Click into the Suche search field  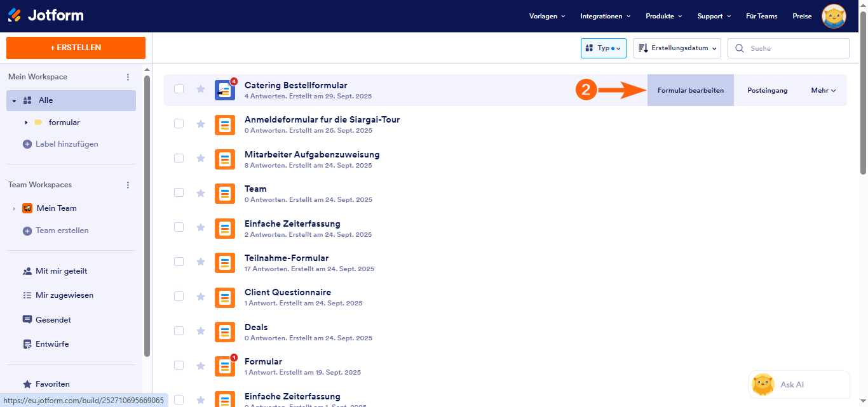796,48
